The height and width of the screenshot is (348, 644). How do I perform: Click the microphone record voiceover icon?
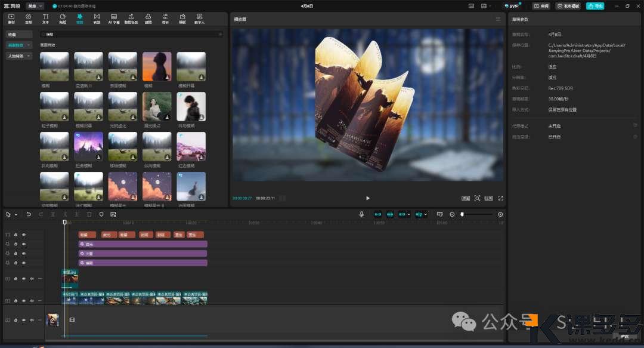[x=361, y=214]
